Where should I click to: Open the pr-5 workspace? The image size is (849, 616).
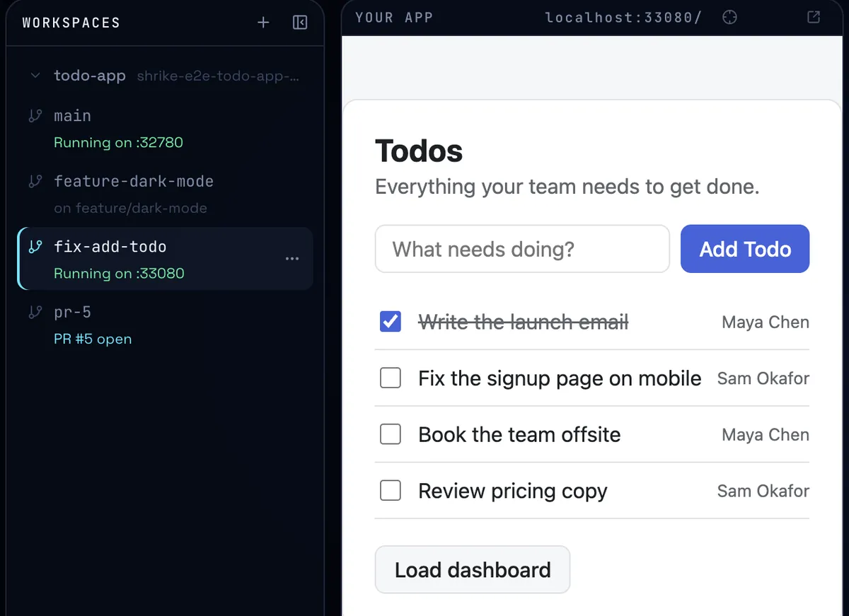tap(166, 325)
